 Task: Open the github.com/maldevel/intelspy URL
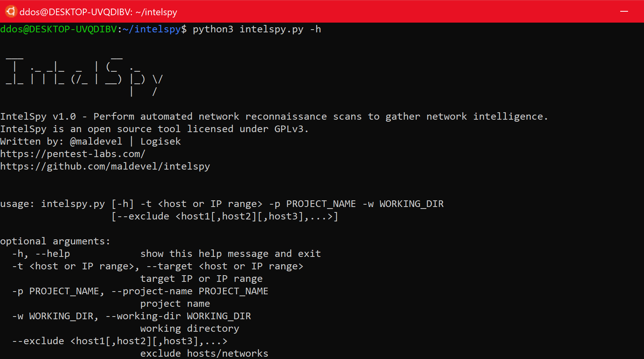click(x=105, y=166)
